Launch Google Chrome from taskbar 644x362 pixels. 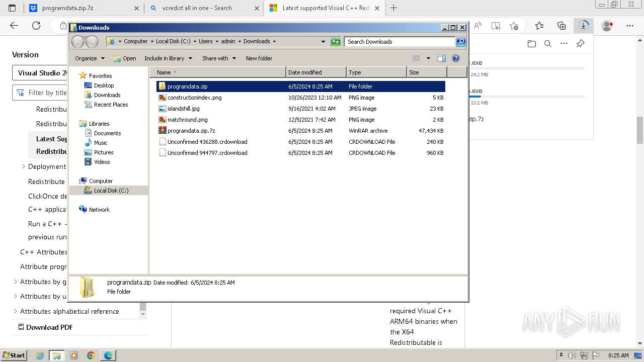coord(91,355)
